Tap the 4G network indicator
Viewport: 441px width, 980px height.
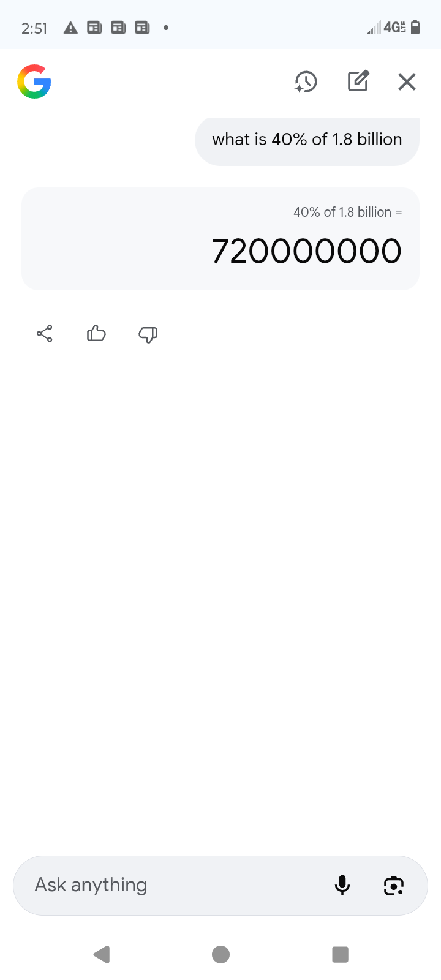pyautogui.click(x=392, y=27)
